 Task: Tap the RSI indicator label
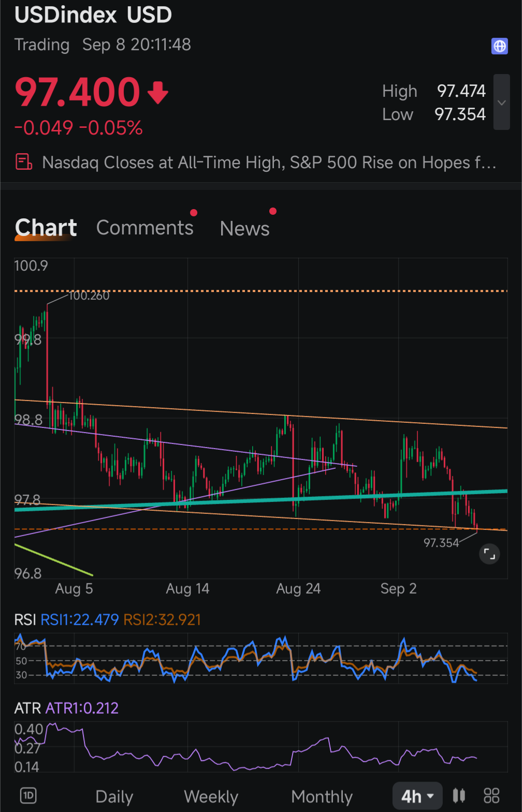[x=25, y=619]
